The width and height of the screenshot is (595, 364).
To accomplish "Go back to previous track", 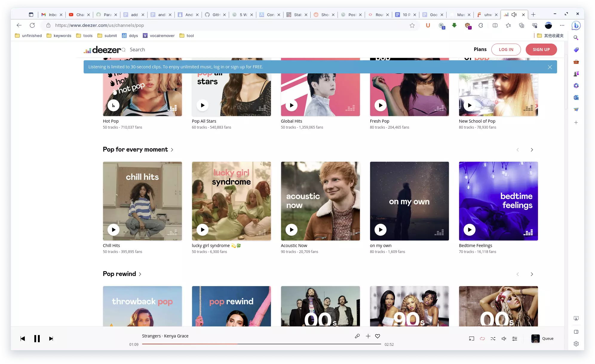I will [23, 338].
